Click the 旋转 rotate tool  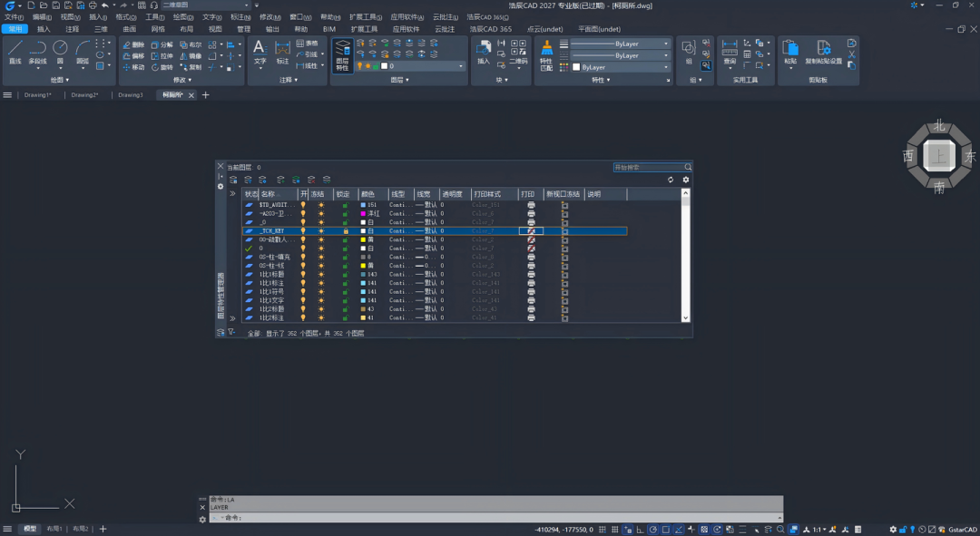click(162, 67)
